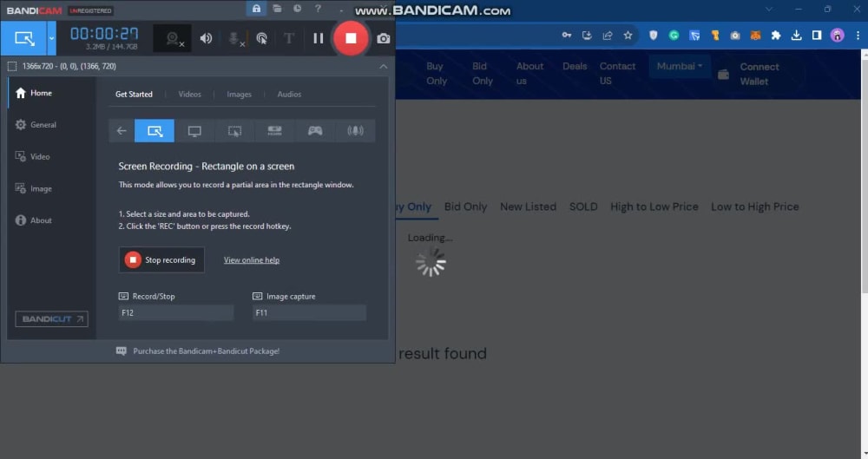Click share page icon in Chrome address bar
Screen dimensions: 868x459
point(608,36)
